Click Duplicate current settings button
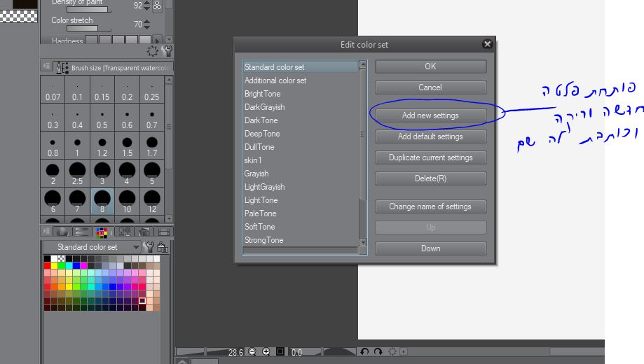Viewport: 644px width, 364px height. click(430, 157)
